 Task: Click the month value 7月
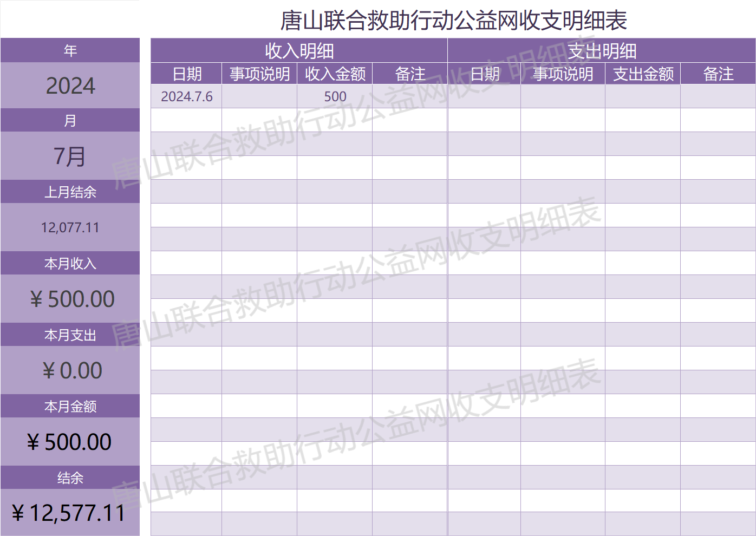coord(70,156)
